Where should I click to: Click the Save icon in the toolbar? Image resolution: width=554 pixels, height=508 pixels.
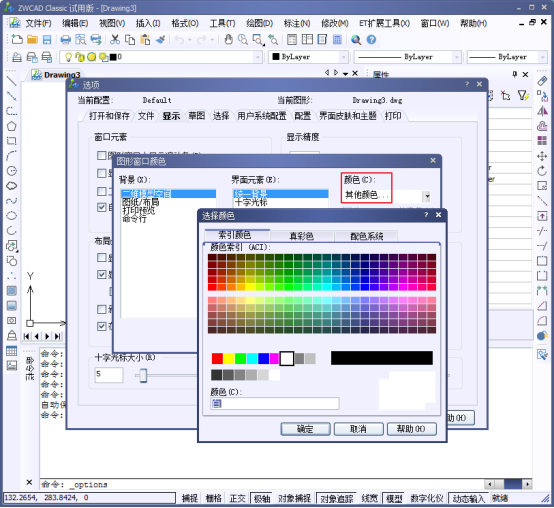click(x=47, y=40)
